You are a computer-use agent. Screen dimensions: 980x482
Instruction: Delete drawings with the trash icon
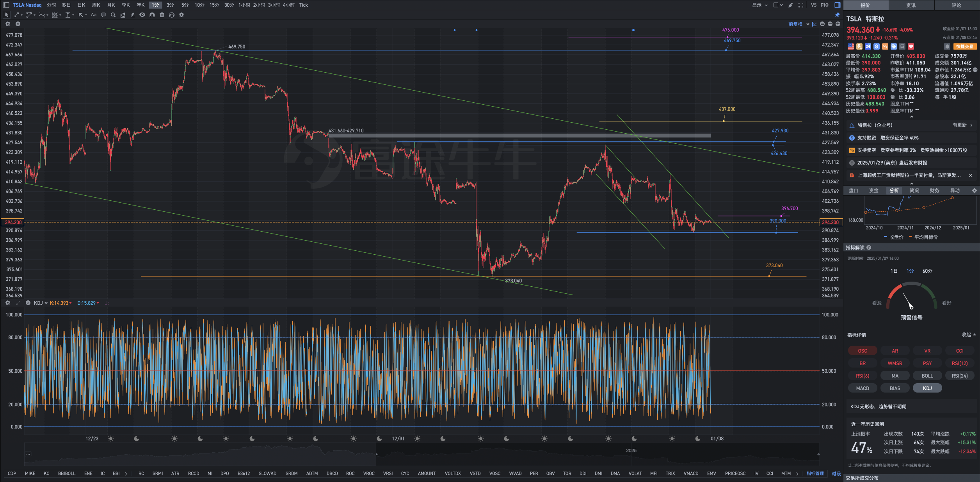tap(162, 15)
